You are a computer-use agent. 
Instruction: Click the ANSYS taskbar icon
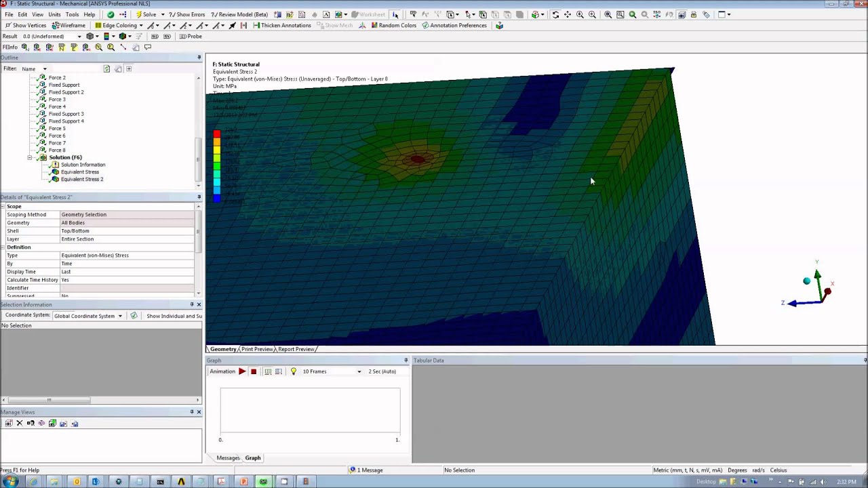181,482
